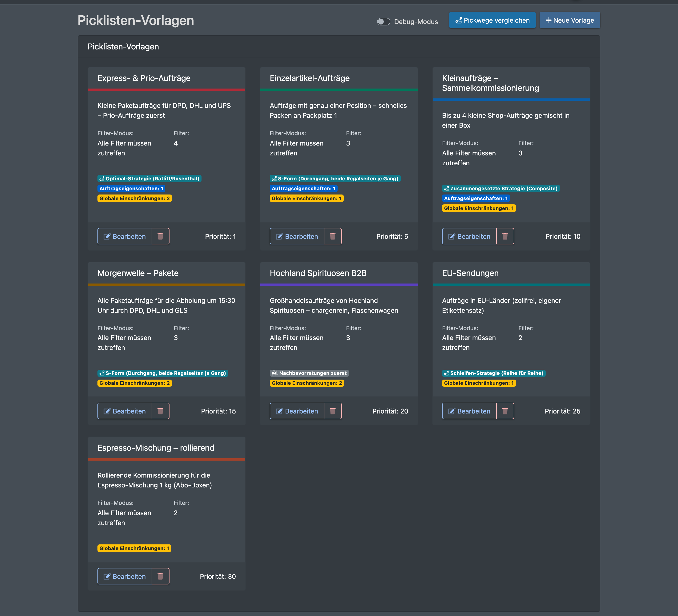Screen dimensions: 678x616
Task: Delete the Espresso-Mischung – rollierend template
Action: 160,576
